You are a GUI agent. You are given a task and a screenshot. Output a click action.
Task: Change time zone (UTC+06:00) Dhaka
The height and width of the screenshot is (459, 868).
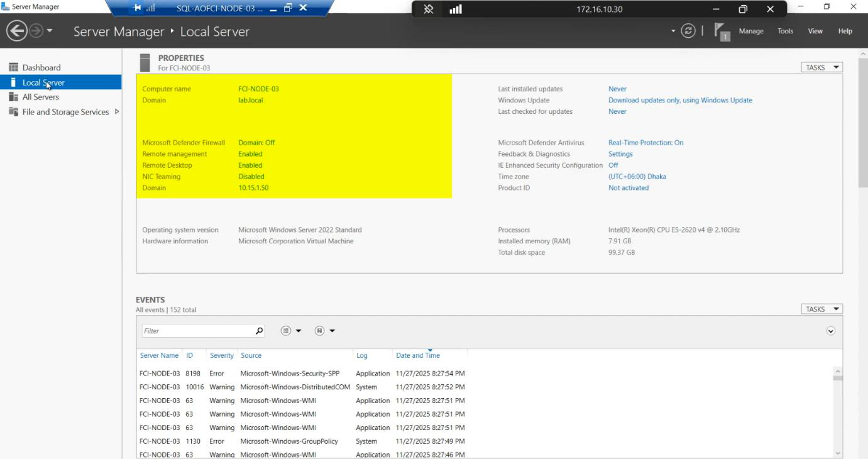pyautogui.click(x=637, y=177)
